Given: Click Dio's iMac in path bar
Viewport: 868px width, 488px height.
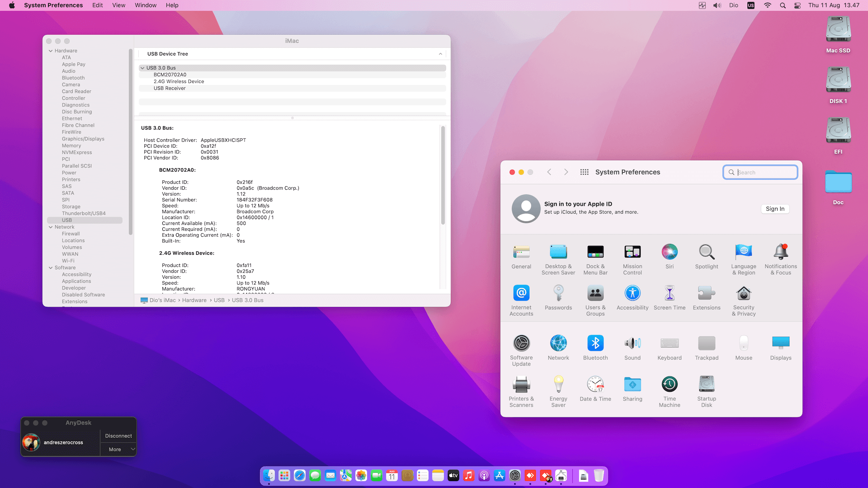Looking at the screenshot, I should [159, 300].
